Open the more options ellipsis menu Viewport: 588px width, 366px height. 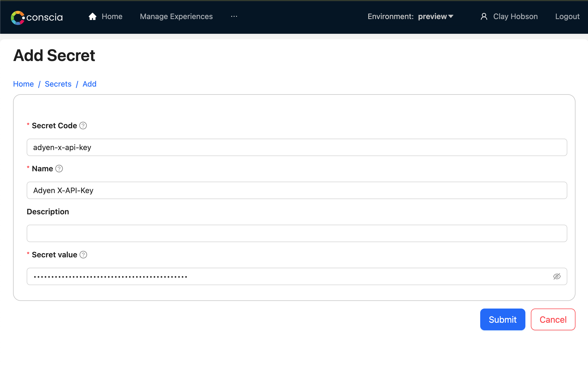pos(234,16)
